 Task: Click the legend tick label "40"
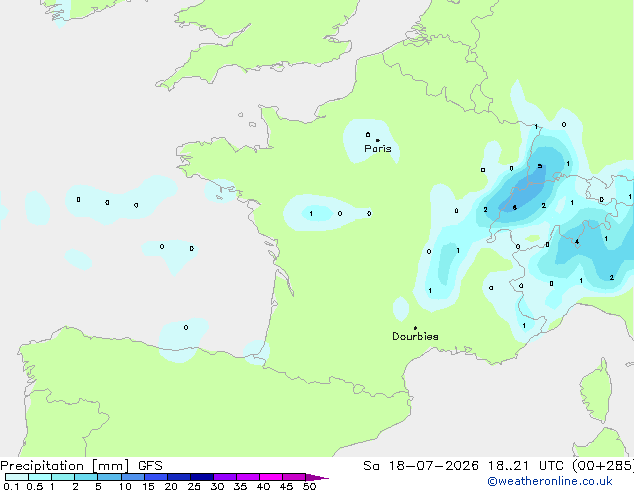pyautogui.click(x=263, y=486)
